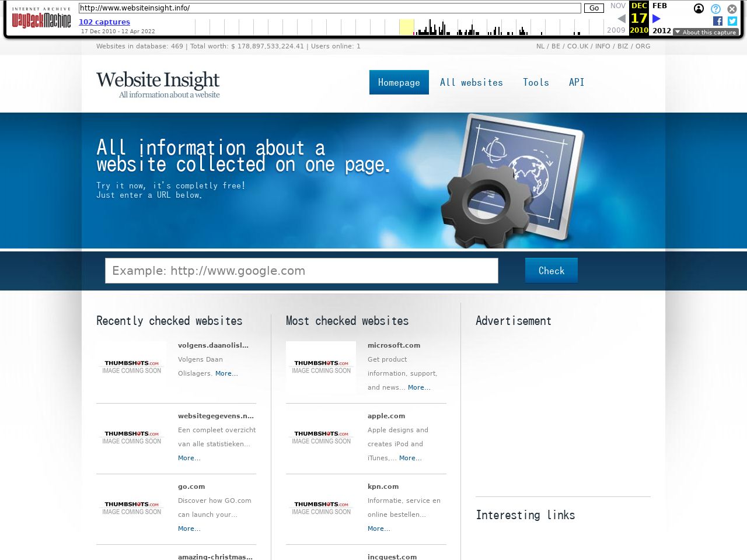Share capture on Twitter

pyautogui.click(x=732, y=21)
